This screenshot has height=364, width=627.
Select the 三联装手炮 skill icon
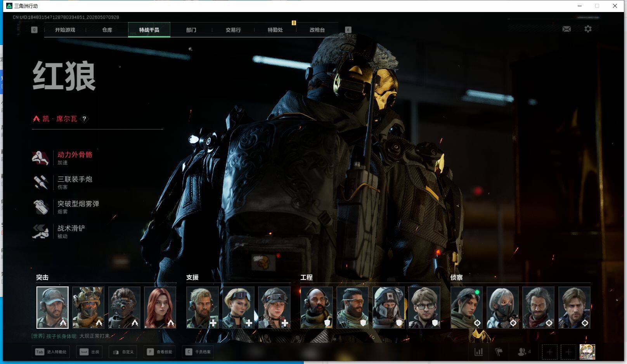(x=41, y=183)
